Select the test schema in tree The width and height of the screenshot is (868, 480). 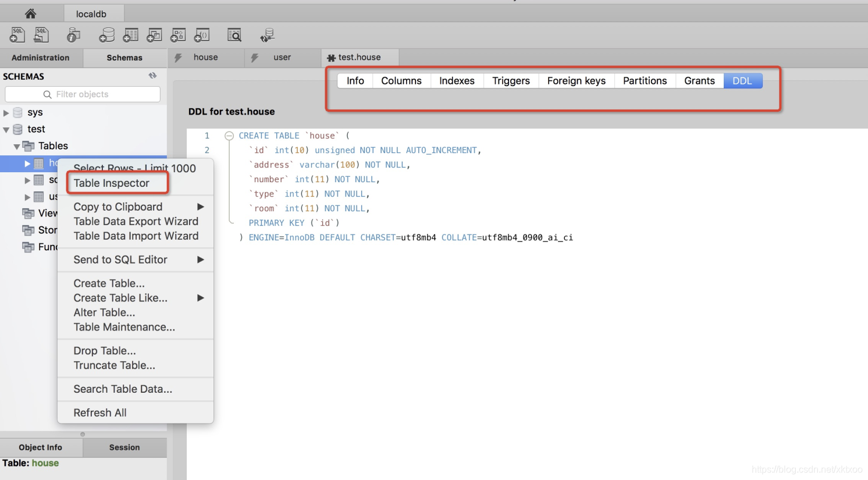[36, 129]
